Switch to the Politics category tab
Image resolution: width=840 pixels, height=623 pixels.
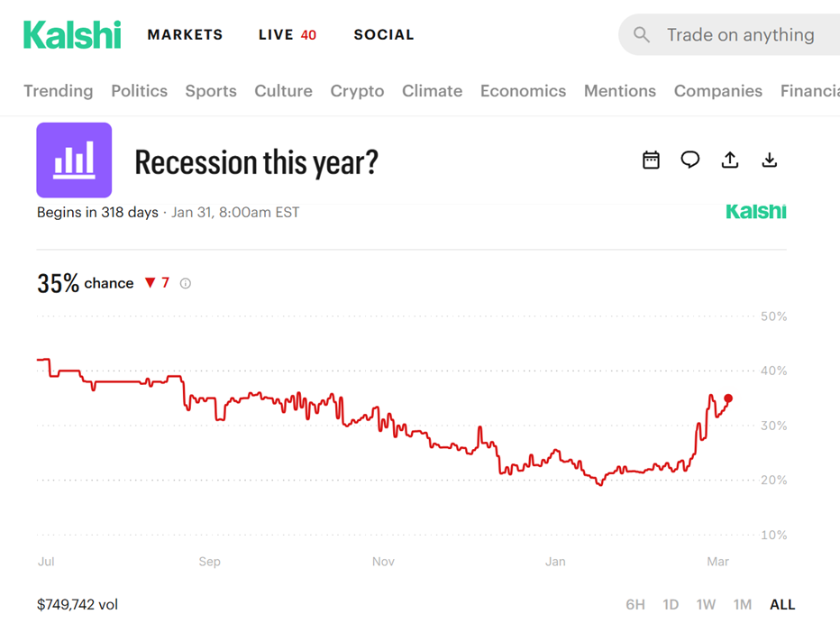point(139,91)
